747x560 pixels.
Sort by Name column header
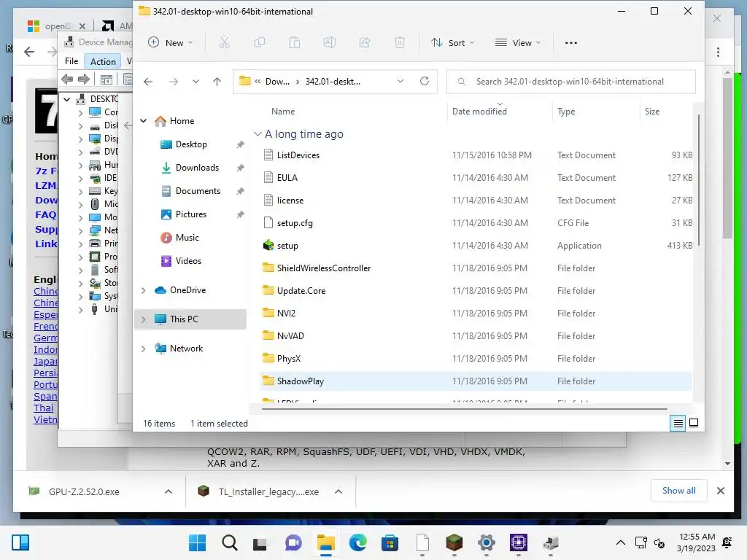[x=283, y=112]
